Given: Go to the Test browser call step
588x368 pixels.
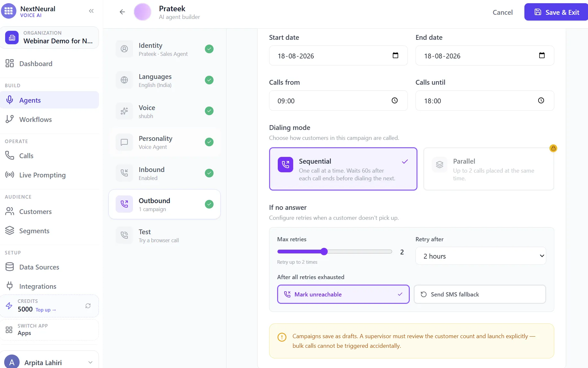Looking at the screenshot, I should click(164, 235).
